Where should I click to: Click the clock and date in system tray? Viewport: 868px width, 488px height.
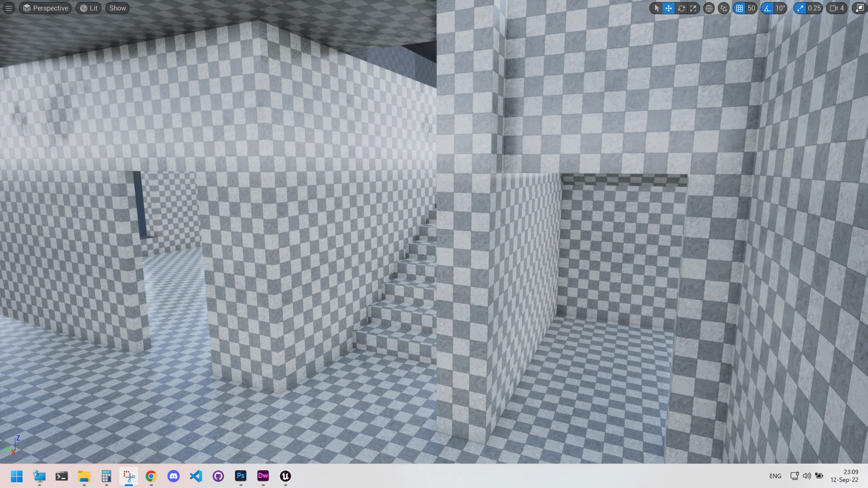click(844, 476)
